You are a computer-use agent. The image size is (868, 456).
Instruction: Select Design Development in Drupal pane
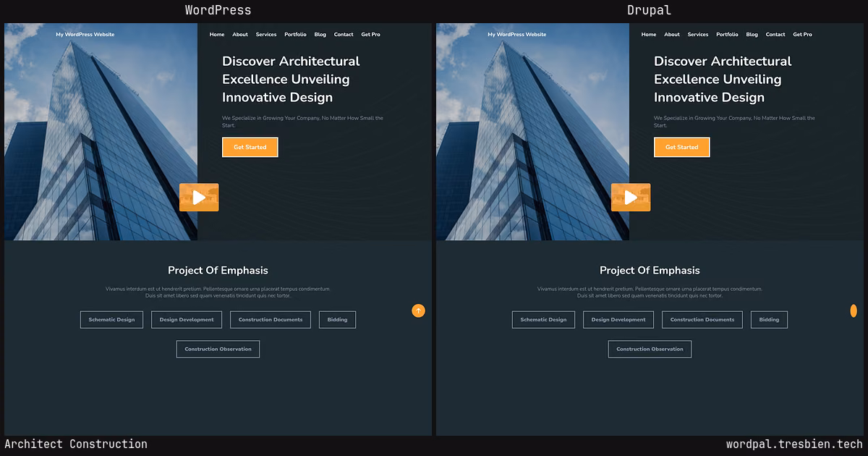tap(618, 319)
